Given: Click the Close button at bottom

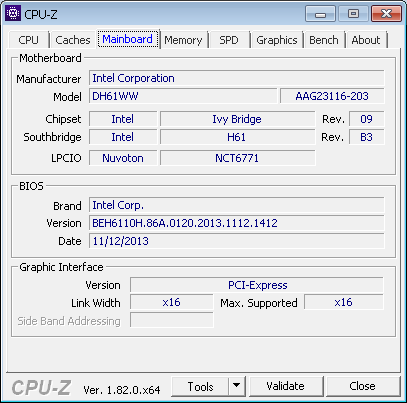Looking at the screenshot, I should [363, 386].
